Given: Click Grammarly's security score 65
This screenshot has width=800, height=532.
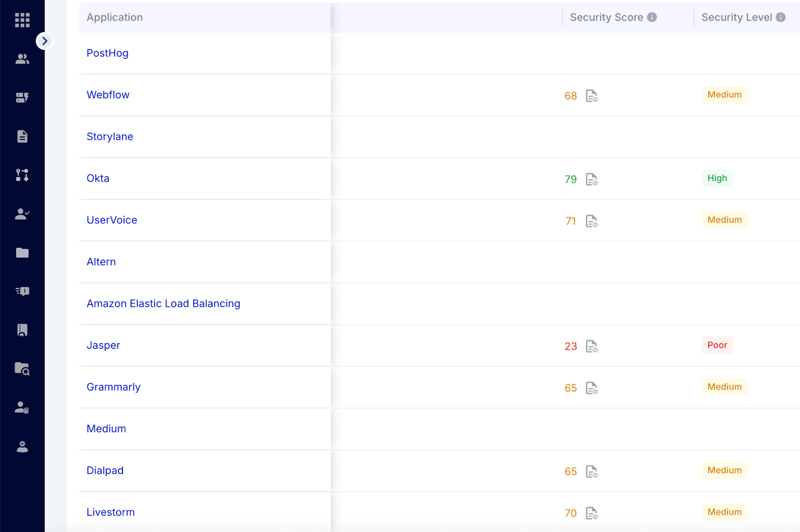Looking at the screenshot, I should tap(571, 388).
